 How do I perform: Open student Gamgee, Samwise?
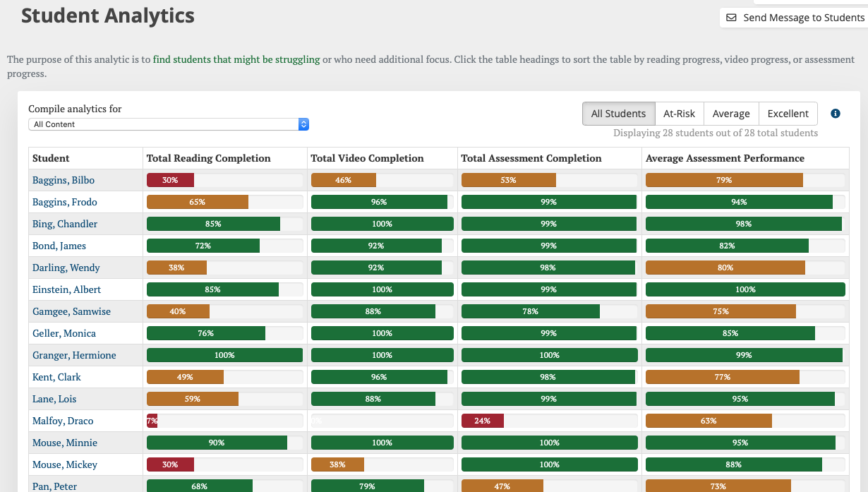(71, 311)
